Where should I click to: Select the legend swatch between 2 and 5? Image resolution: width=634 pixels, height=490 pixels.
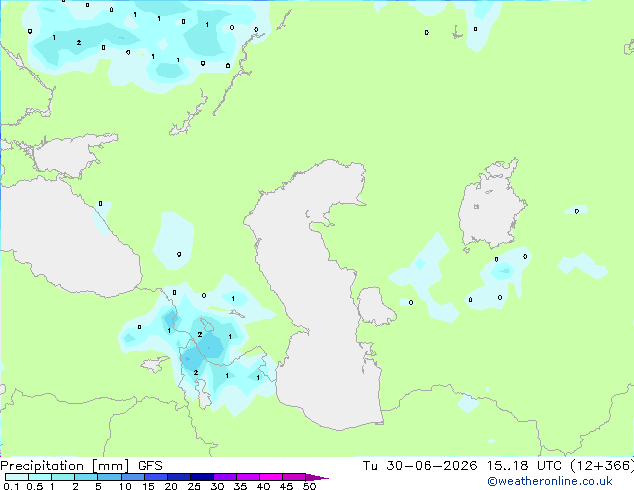click(86, 477)
